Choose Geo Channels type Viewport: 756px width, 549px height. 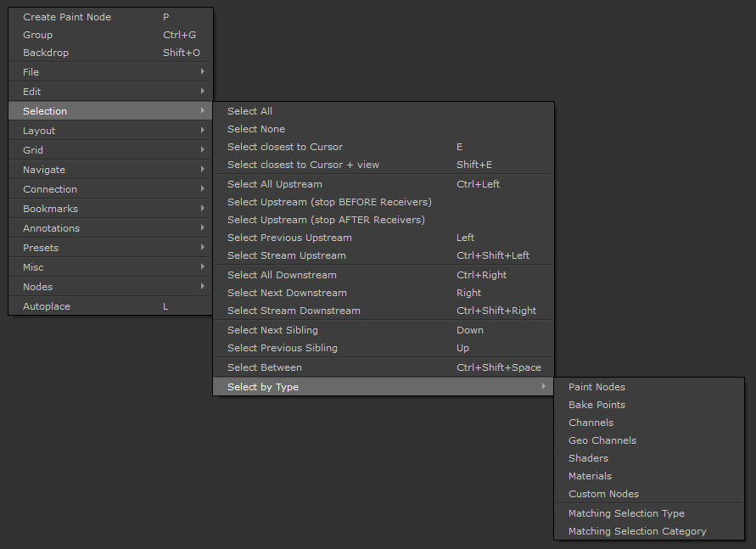(602, 440)
